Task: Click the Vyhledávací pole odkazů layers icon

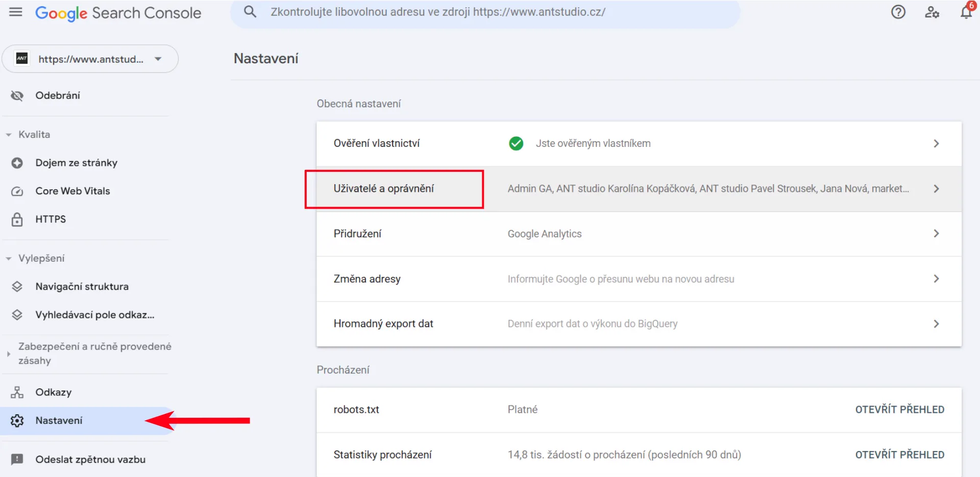Action: pyautogui.click(x=17, y=315)
